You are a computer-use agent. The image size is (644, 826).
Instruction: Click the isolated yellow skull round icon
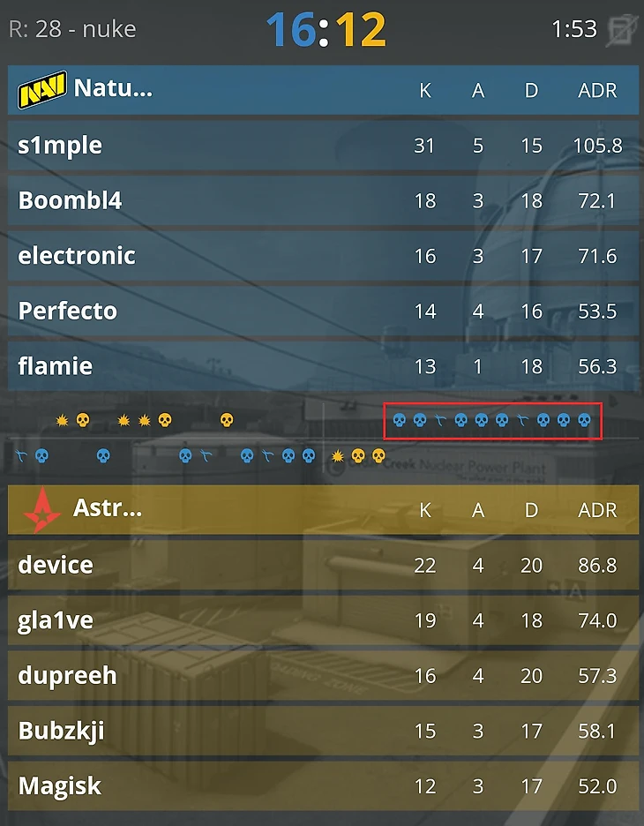coord(227,420)
